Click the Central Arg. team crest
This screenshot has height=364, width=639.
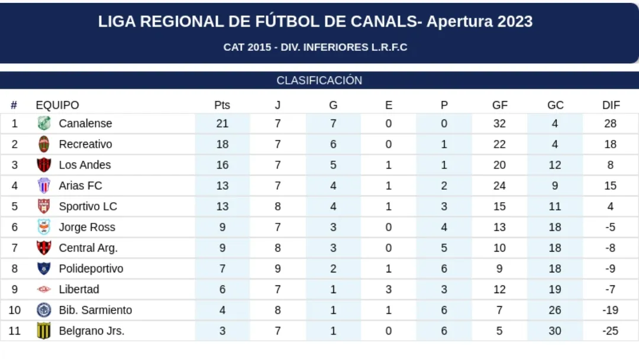coord(44,248)
